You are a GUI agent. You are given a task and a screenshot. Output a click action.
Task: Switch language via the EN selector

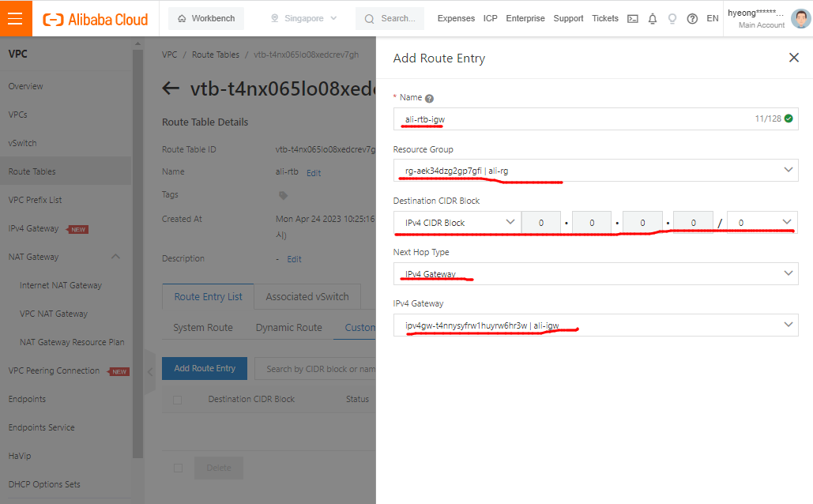pyautogui.click(x=713, y=18)
